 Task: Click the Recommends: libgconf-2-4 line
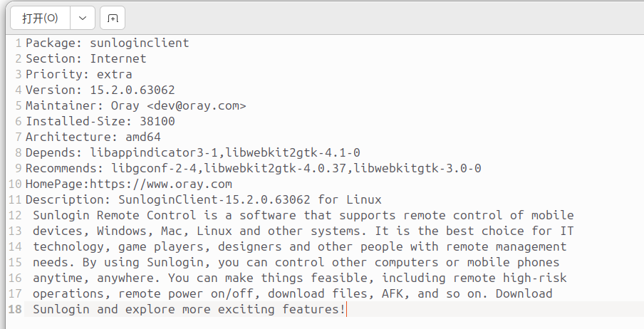coord(254,168)
